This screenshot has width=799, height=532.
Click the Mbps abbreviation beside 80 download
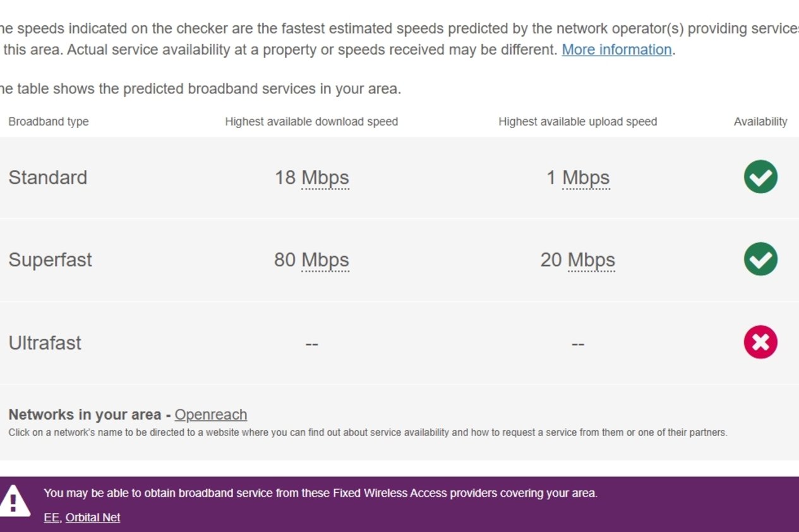[325, 260]
